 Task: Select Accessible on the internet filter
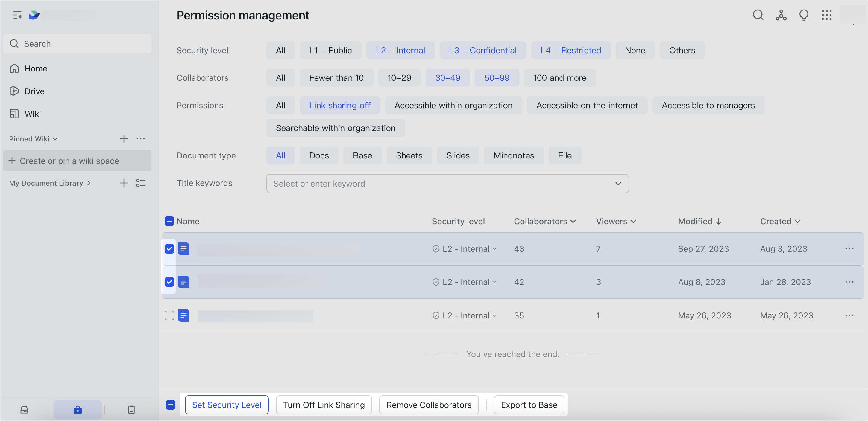587,105
